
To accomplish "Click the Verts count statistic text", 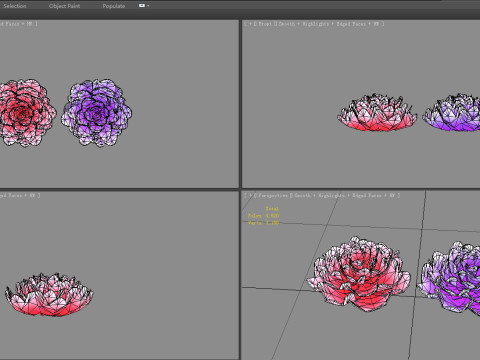I will pyautogui.click(x=264, y=223).
